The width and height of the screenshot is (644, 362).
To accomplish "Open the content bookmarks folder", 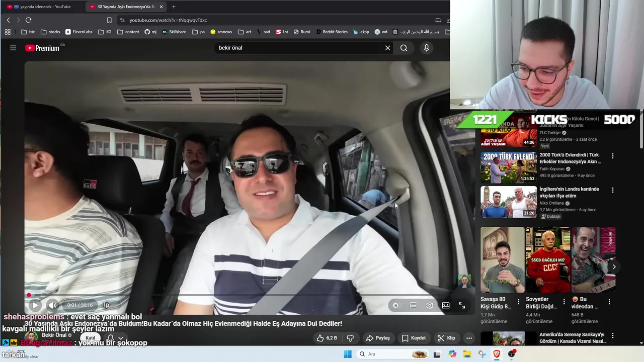I will tap(128, 32).
